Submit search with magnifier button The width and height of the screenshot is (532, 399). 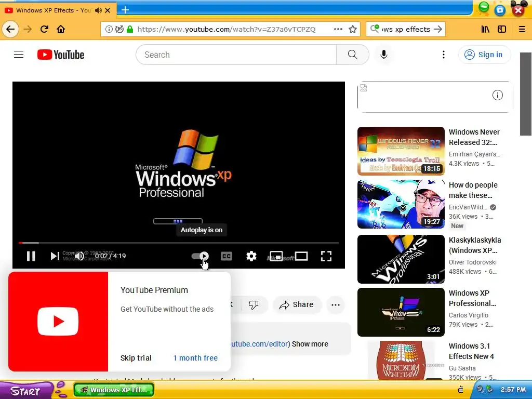353,55
